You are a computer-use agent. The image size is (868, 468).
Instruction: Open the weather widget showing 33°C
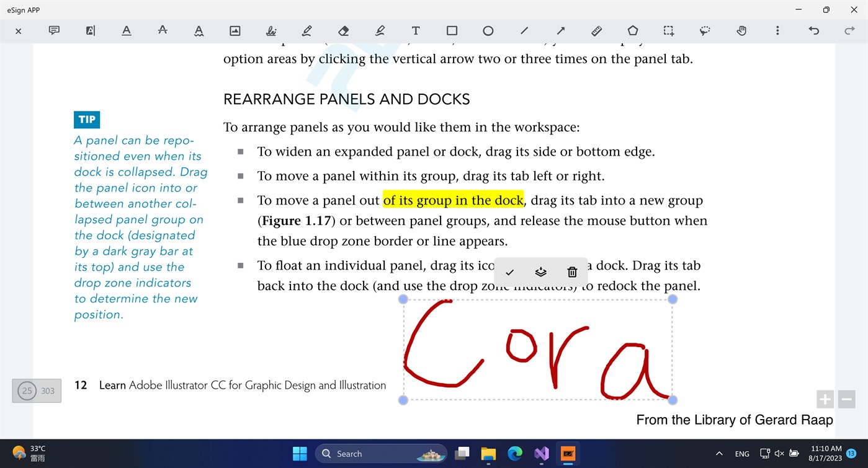point(29,453)
